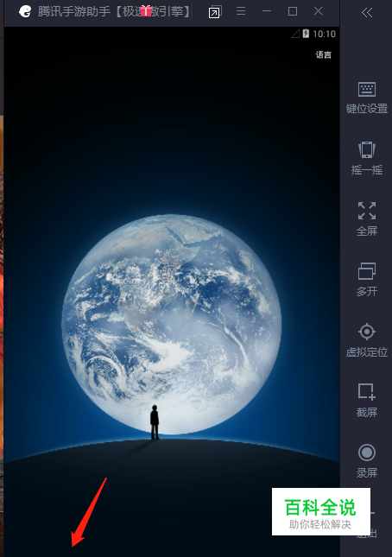The image size is (392, 557).
Task: Click the 10:10 clock in status bar
Action: click(x=324, y=34)
